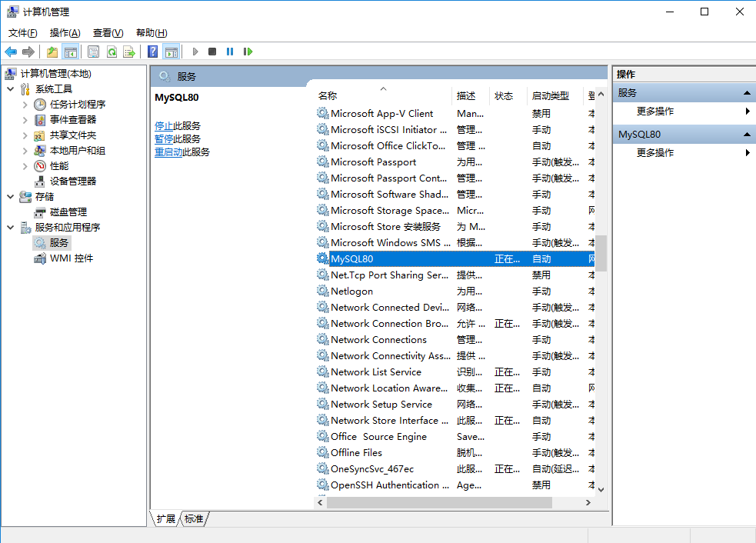This screenshot has height=543, width=756.
Task: Click the 暂停 service link
Action: click(164, 139)
